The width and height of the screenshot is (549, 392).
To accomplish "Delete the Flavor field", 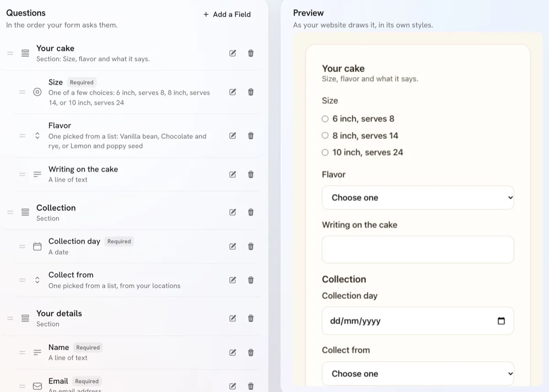I will coord(251,135).
